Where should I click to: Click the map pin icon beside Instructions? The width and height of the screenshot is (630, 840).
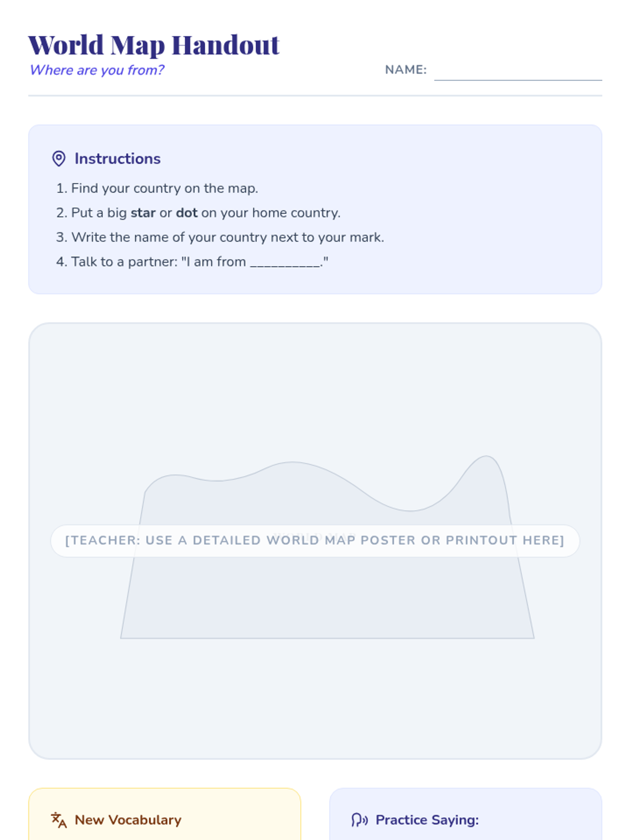(59, 159)
